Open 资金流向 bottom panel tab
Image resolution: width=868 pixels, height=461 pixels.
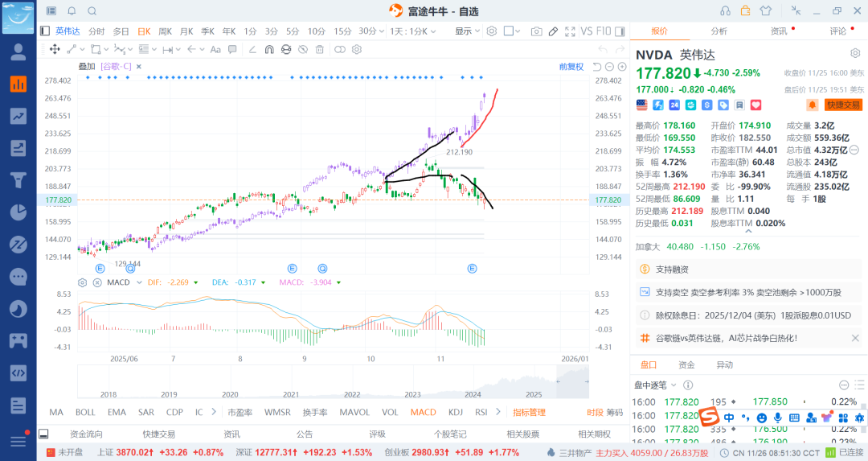pyautogui.click(x=86, y=434)
